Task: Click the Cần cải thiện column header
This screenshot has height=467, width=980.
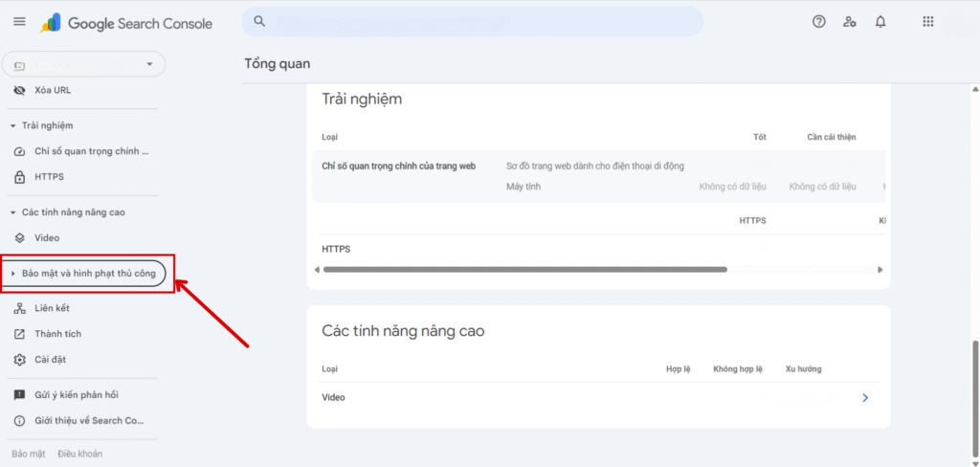Action: point(832,137)
